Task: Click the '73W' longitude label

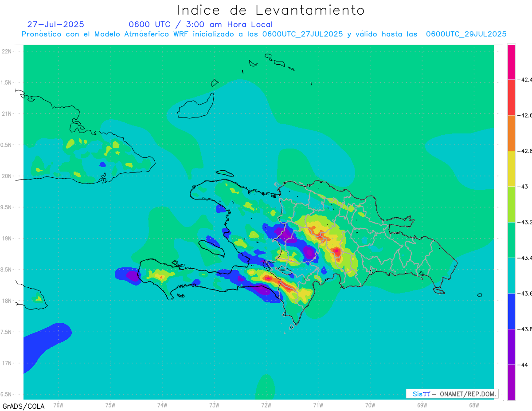Action: pos(214,405)
